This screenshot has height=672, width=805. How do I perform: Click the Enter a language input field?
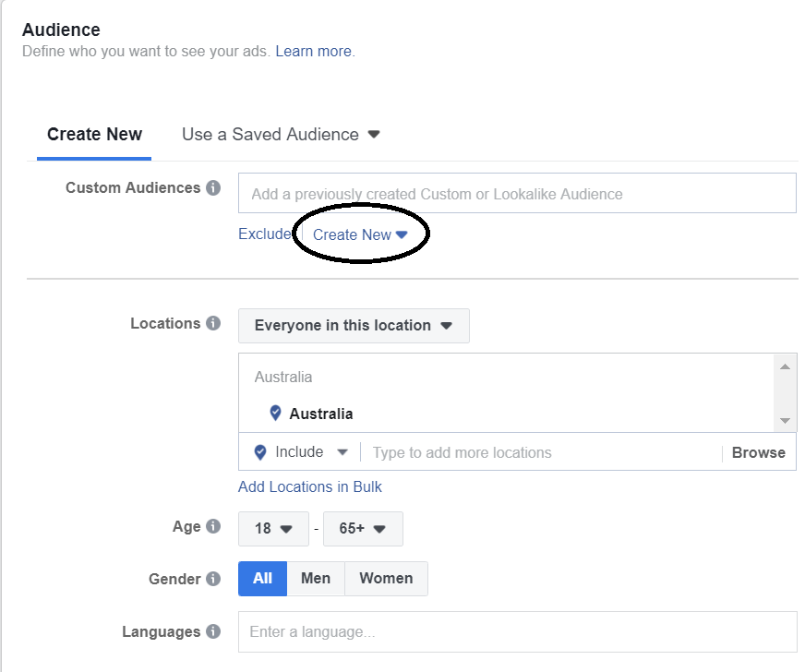click(x=518, y=631)
